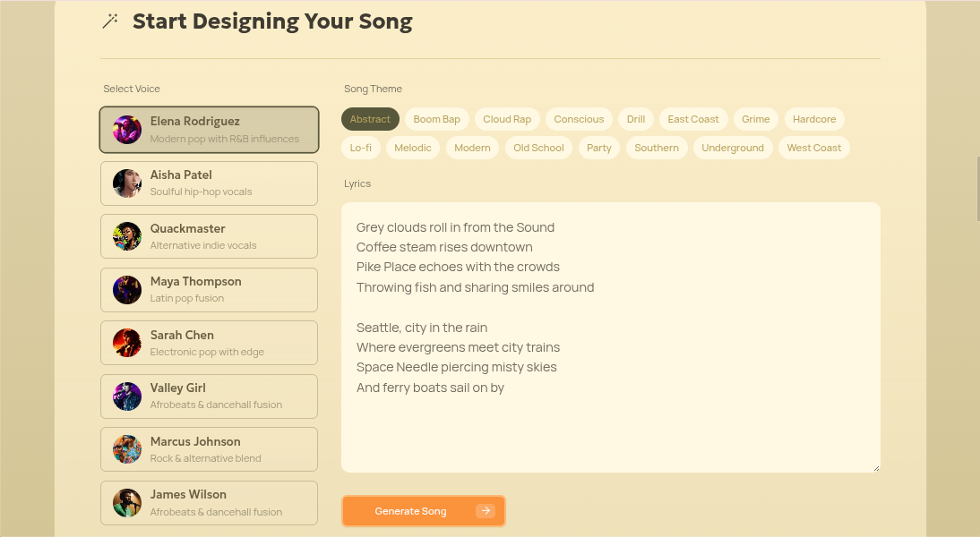The width and height of the screenshot is (980, 537).
Task: Choose the Old School theme
Action: (538, 147)
